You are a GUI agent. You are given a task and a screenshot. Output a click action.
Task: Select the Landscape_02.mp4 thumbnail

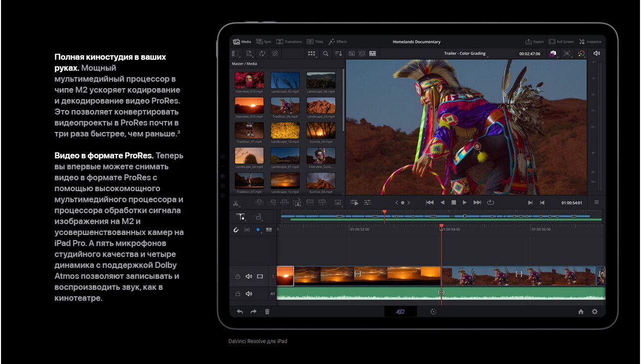(x=285, y=81)
